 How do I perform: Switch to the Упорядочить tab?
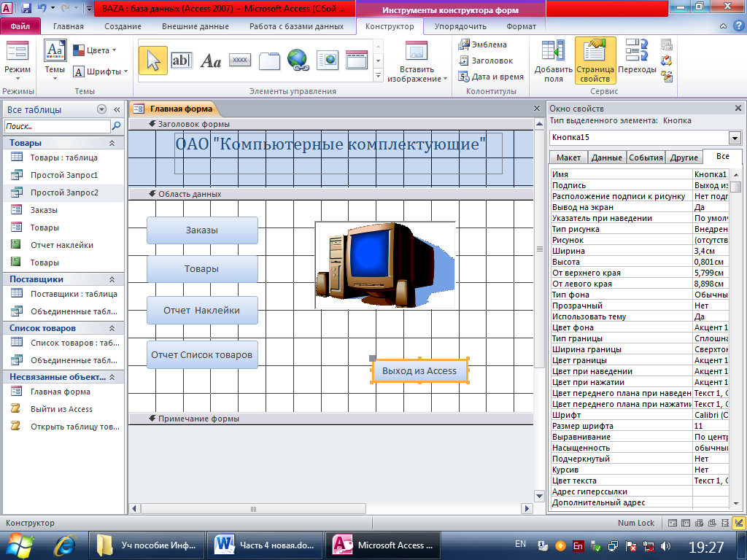pos(461,26)
